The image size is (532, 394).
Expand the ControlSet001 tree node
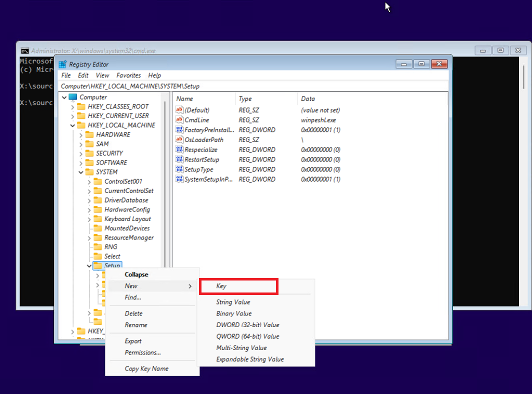[x=89, y=181]
